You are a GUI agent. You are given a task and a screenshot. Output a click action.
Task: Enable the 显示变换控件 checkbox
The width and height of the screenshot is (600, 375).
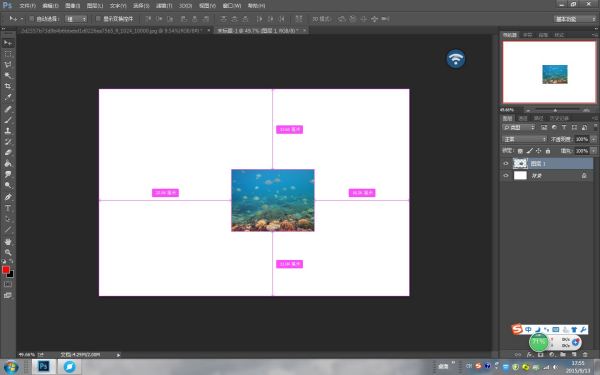98,19
